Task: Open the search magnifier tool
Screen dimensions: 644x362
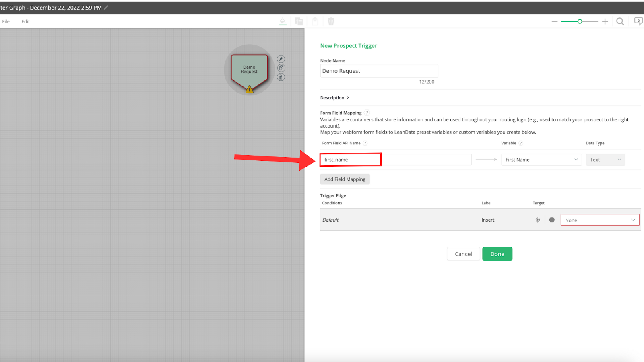Action: pos(620,21)
